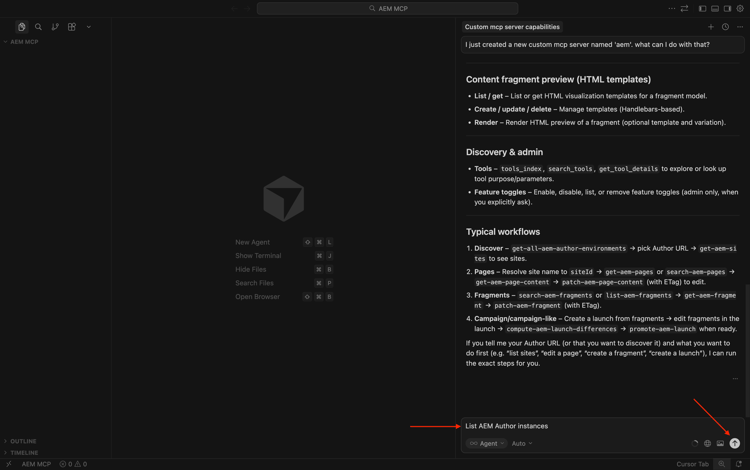Click get-all-aem-author-environments code text

point(569,249)
